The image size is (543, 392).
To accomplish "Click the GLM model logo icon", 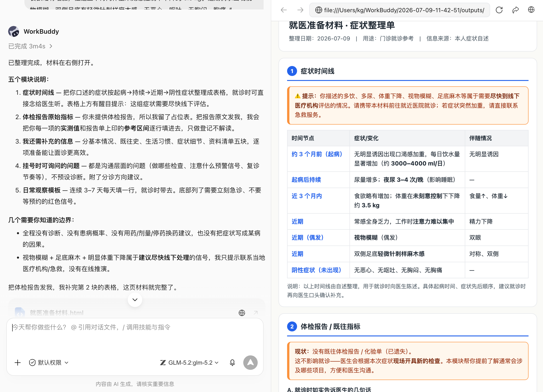I will pyautogui.click(x=163, y=363).
